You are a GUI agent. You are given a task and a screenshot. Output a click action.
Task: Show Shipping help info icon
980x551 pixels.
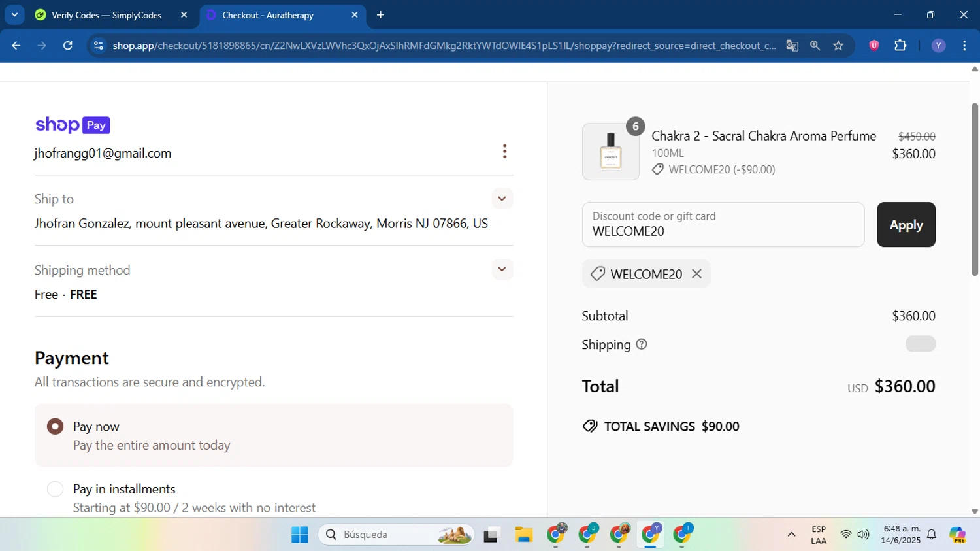pos(642,344)
